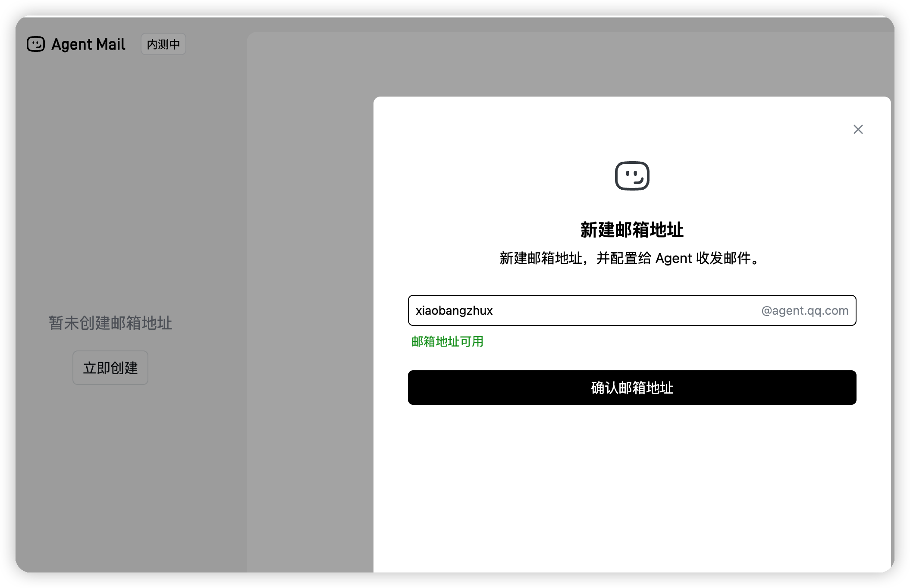Viewport: 910px width, 588px height.
Task: Click the Agent Mail logo icon
Action: coord(36,44)
